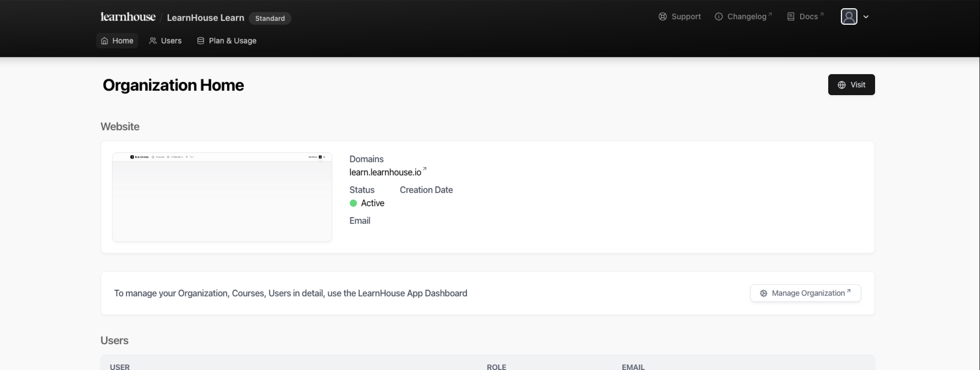This screenshot has height=370, width=980.
Task: Click the Domains label
Action: (x=366, y=159)
